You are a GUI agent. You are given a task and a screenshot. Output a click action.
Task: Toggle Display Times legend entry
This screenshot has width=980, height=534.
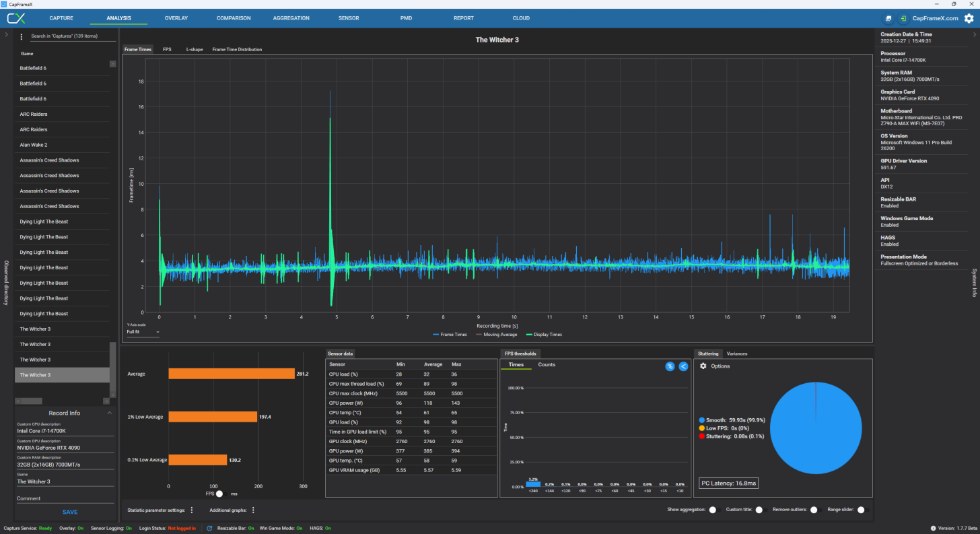[x=544, y=335]
